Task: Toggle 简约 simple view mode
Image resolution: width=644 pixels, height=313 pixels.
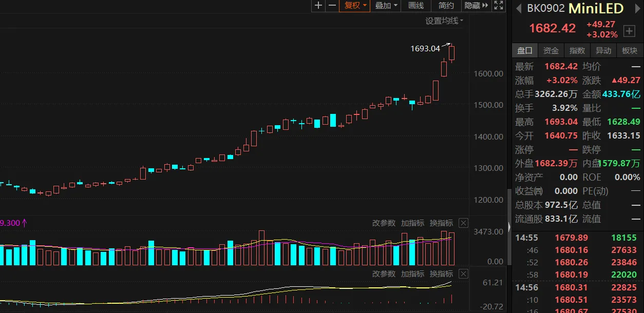Action: pos(446,6)
